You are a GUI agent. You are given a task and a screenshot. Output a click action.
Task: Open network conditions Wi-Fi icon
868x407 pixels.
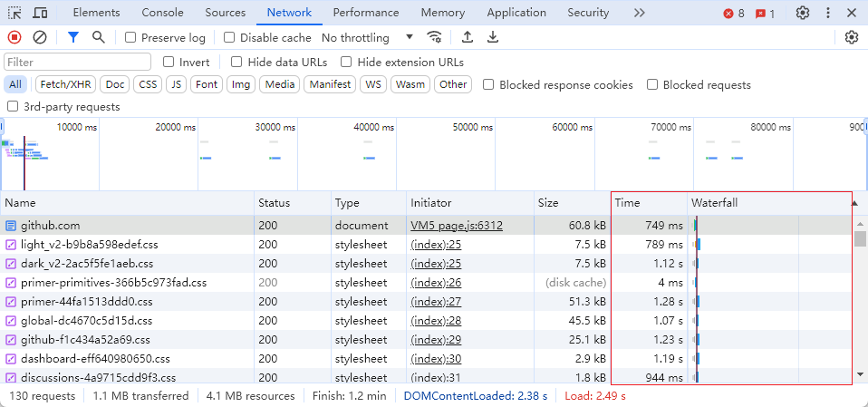pyautogui.click(x=436, y=37)
